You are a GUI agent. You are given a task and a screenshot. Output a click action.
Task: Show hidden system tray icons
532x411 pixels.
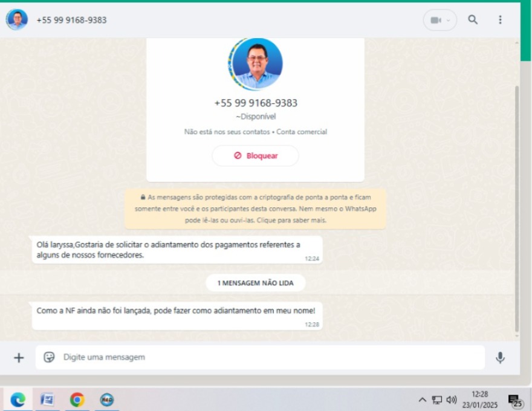point(423,400)
